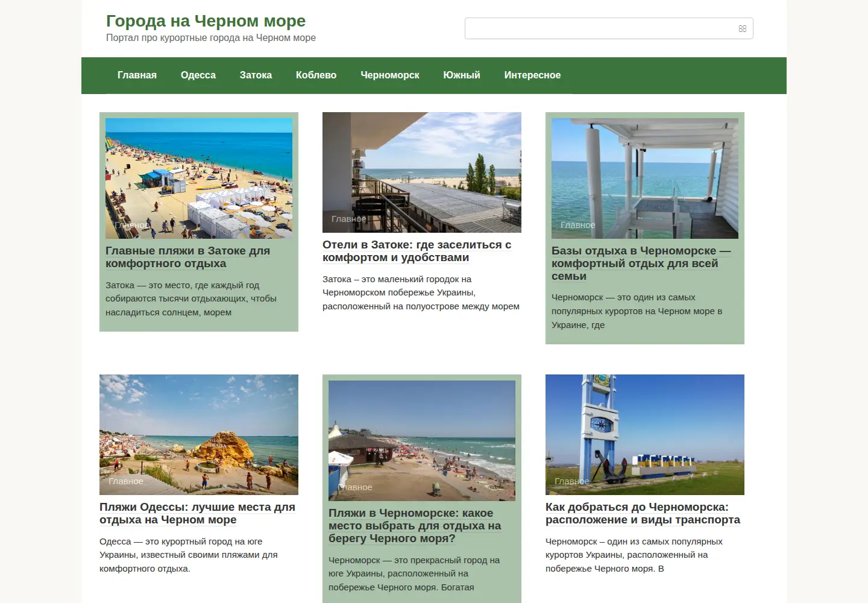Go to the Затока section
Screen dimensions: 868x603
tap(256, 75)
